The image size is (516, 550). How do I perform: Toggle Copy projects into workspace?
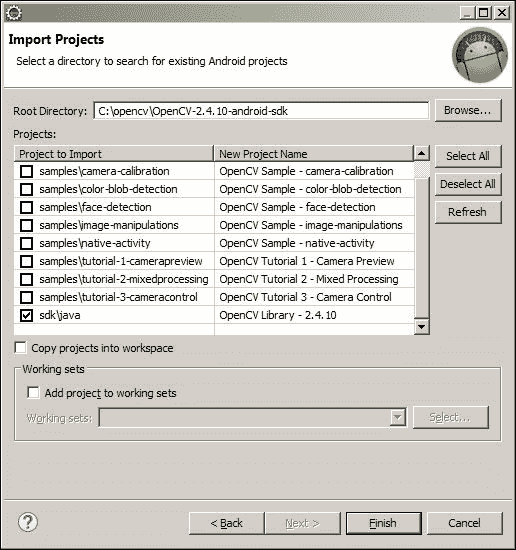coord(20,348)
